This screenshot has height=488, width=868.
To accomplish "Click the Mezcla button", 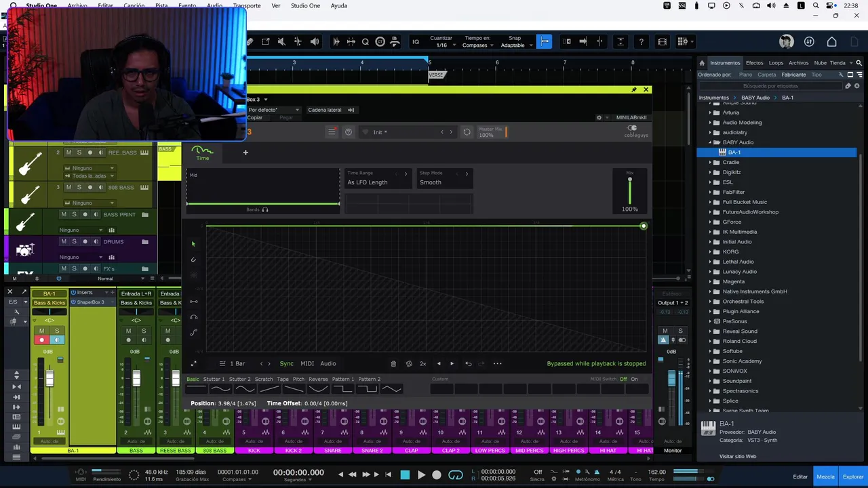I will coord(826,477).
